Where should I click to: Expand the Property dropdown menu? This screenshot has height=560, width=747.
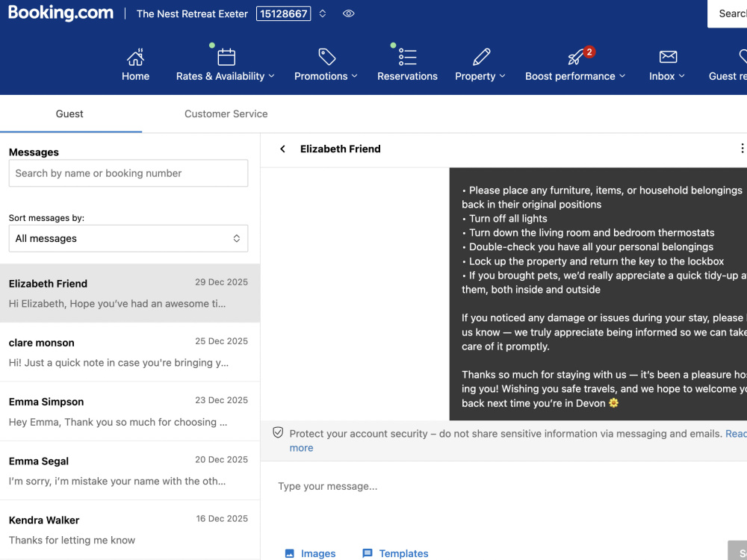pos(502,76)
